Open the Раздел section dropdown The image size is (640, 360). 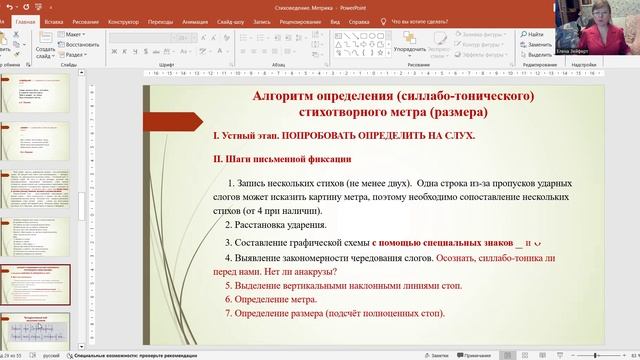[73, 54]
